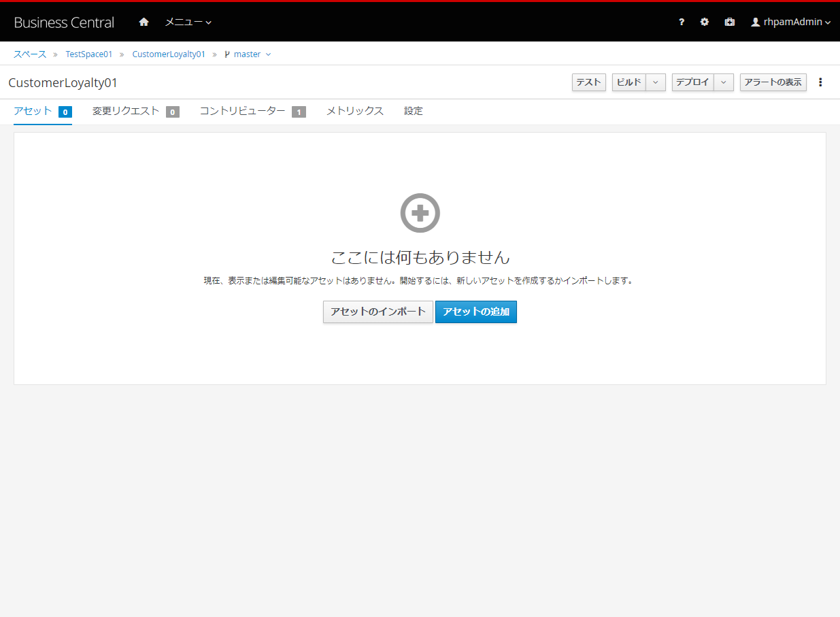Click the large plus circle icon
This screenshot has height=617, width=840.
tap(420, 213)
